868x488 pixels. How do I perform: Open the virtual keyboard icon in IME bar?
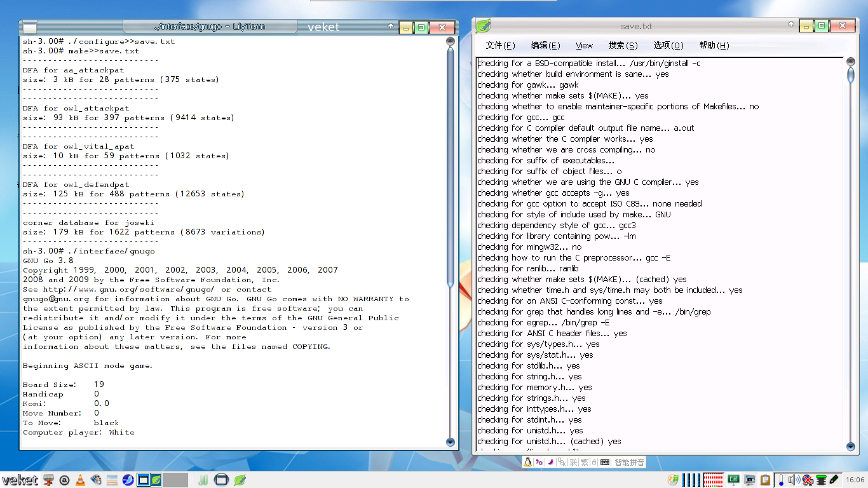point(605,462)
